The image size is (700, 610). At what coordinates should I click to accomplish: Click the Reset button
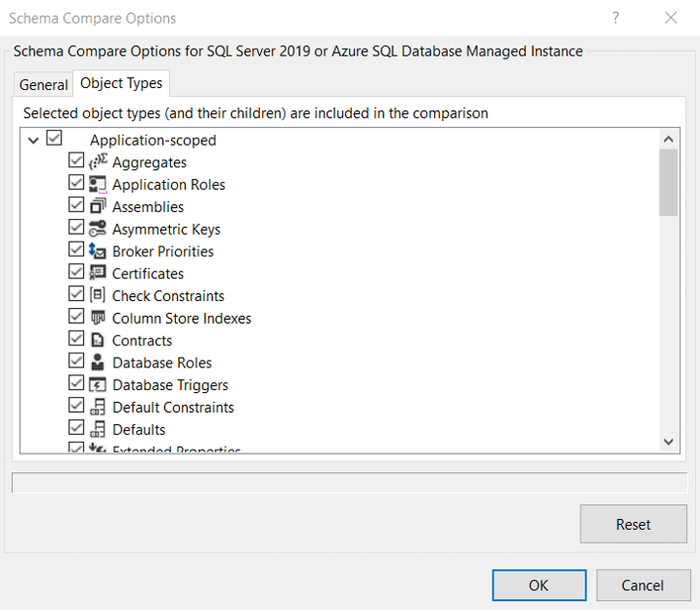(634, 524)
